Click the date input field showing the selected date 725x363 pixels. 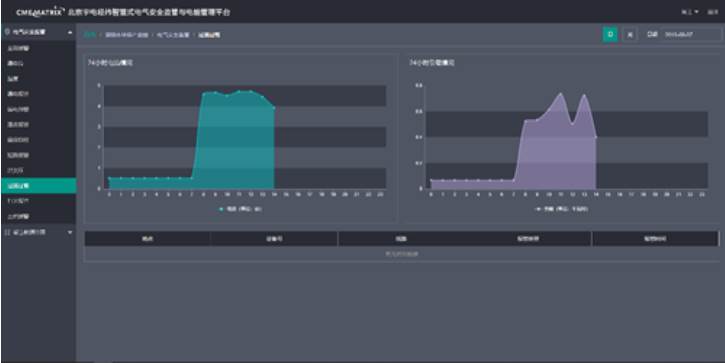[x=691, y=35]
